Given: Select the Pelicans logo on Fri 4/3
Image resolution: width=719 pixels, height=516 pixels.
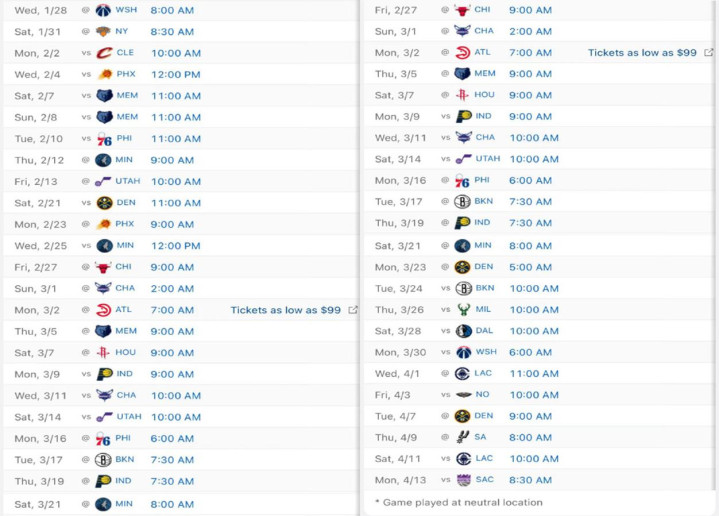Looking at the screenshot, I should click(x=464, y=394).
